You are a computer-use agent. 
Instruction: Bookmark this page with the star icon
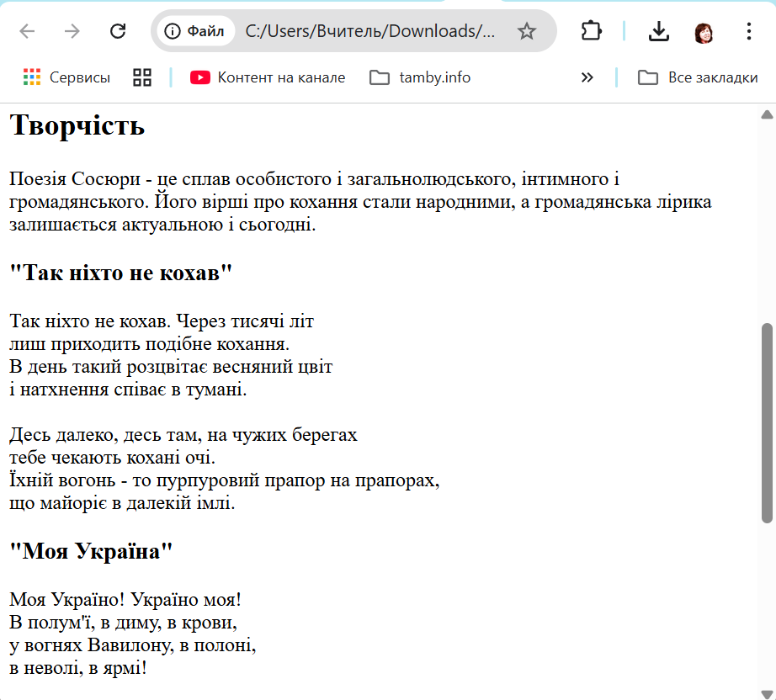(527, 31)
